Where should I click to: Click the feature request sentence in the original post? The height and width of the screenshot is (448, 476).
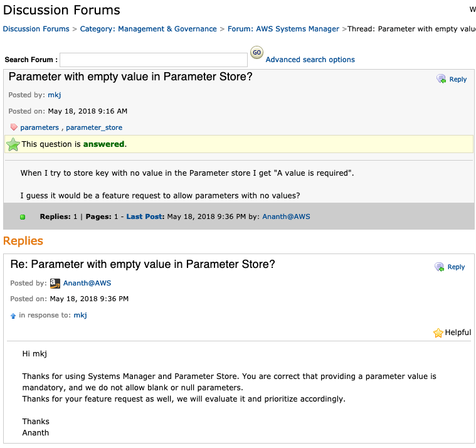[x=160, y=196]
